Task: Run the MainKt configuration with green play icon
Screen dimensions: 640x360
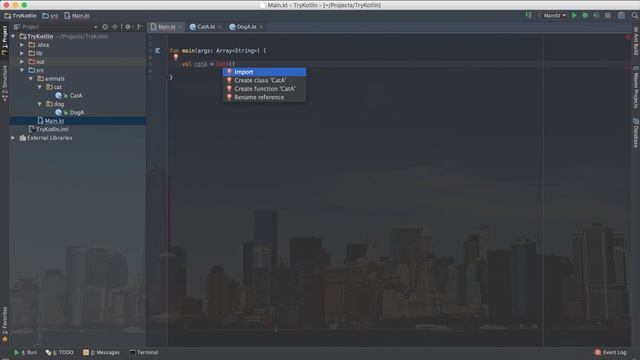Action: point(574,16)
